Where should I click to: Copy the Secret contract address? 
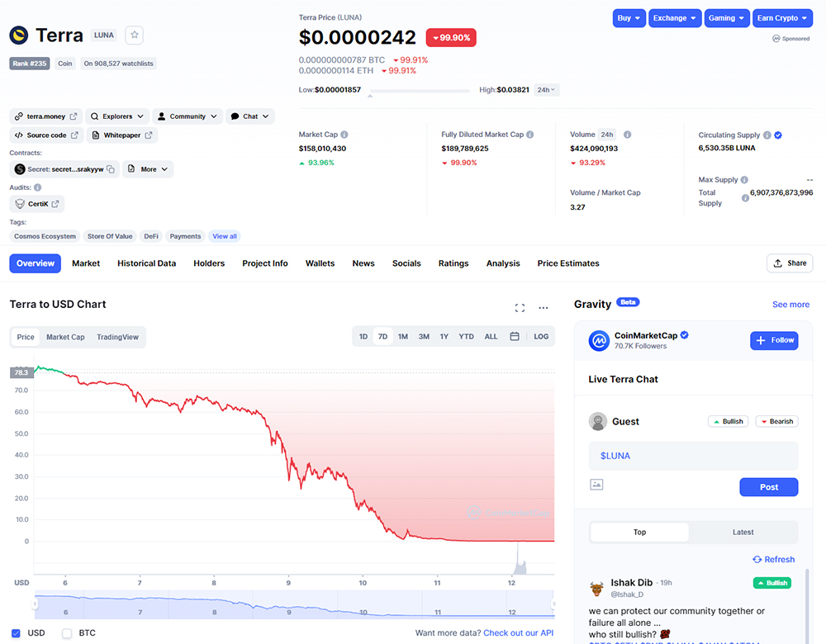tap(111, 169)
